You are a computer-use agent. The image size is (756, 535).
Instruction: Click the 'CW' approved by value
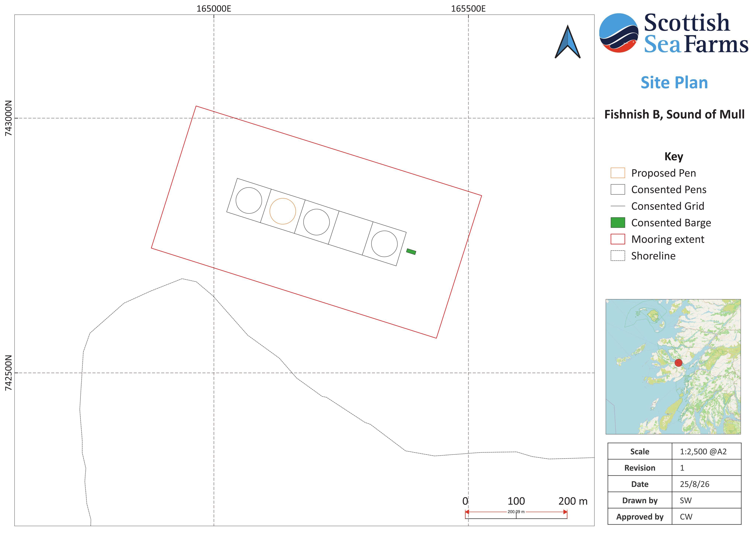click(x=686, y=517)
